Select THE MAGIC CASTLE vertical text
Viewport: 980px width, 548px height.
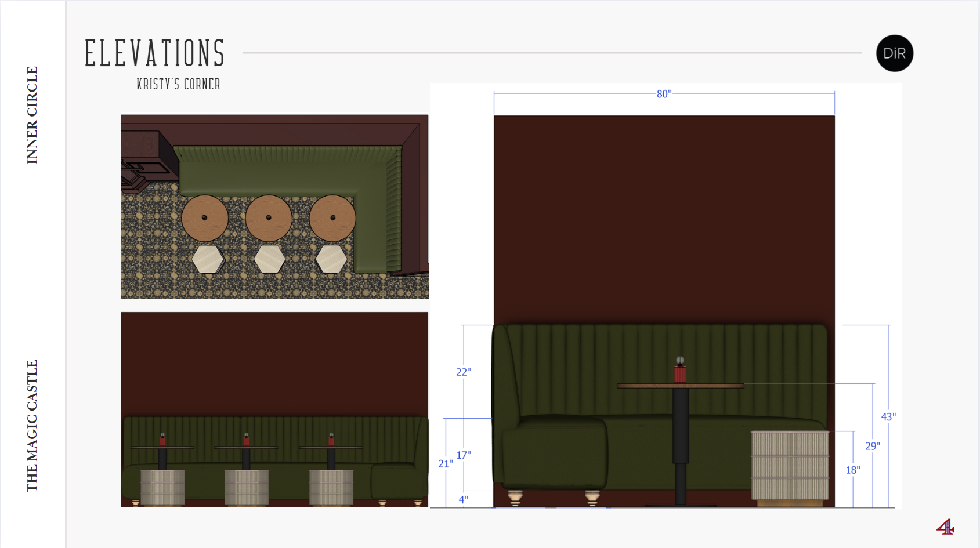point(32,426)
